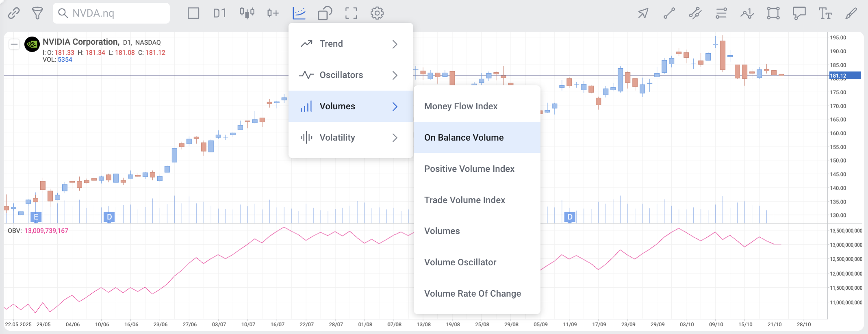Click the E earnings event marker
The width and height of the screenshot is (868, 334).
point(36,217)
